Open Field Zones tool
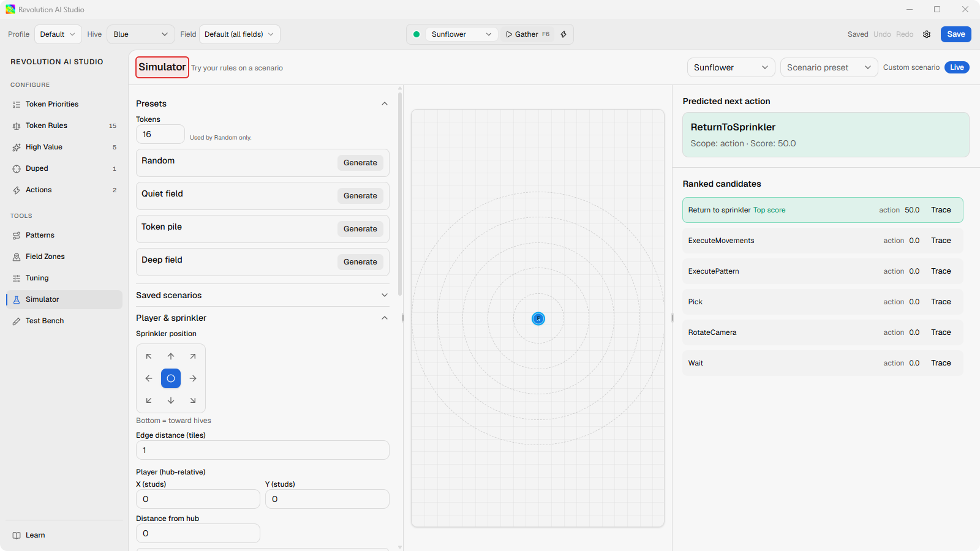980x551 pixels. 64,257
